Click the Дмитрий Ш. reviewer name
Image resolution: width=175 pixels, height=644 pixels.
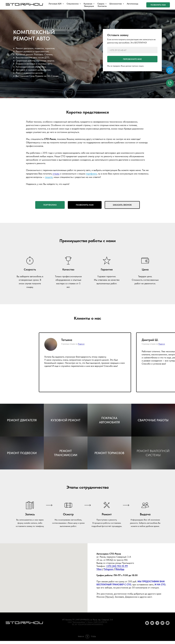click(150, 340)
